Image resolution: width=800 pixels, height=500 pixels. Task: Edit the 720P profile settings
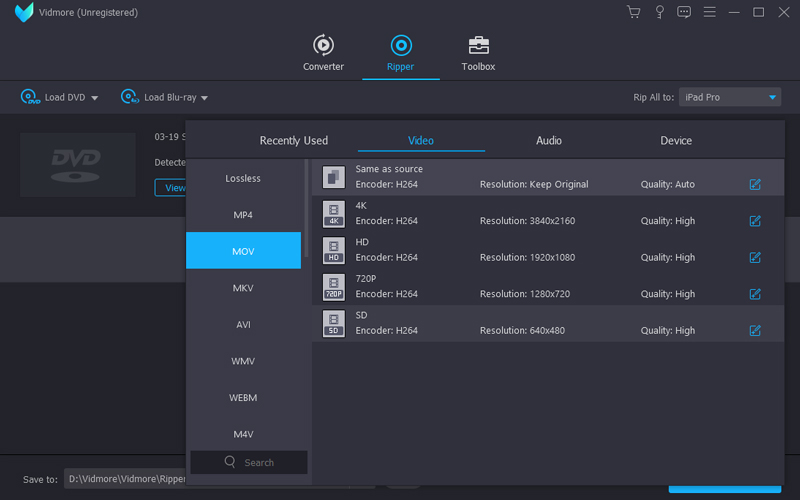tap(755, 294)
